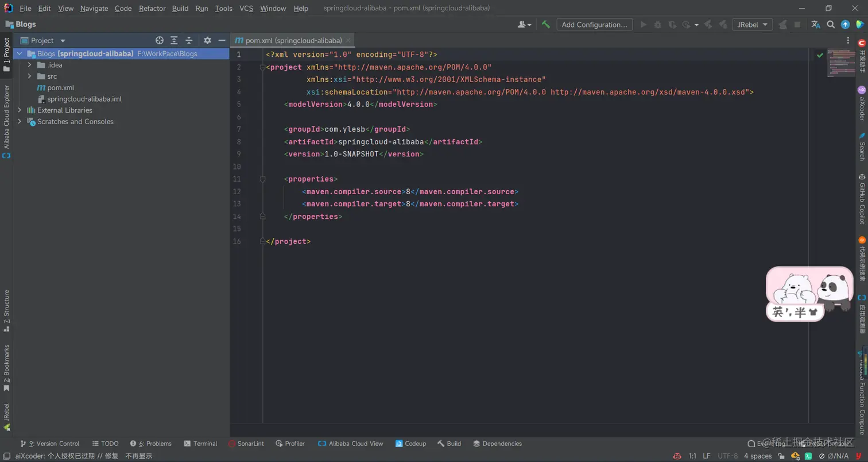Open the Terminal tool tab
The width and height of the screenshot is (868, 462).
pyautogui.click(x=200, y=444)
